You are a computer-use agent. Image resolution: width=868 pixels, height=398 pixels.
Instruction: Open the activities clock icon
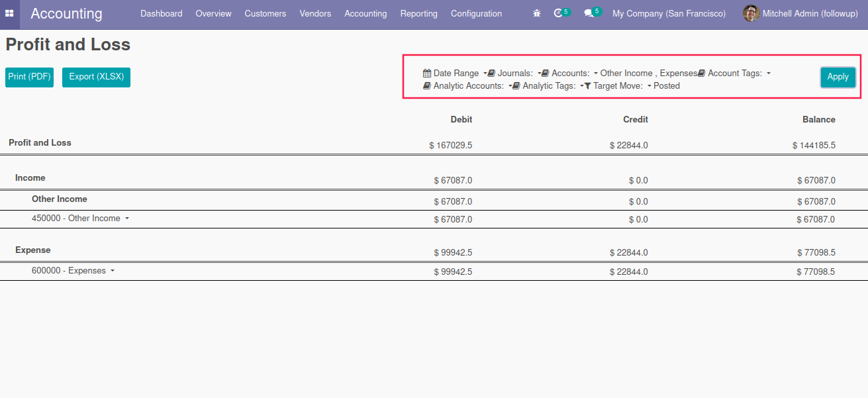pyautogui.click(x=558, y=13)
